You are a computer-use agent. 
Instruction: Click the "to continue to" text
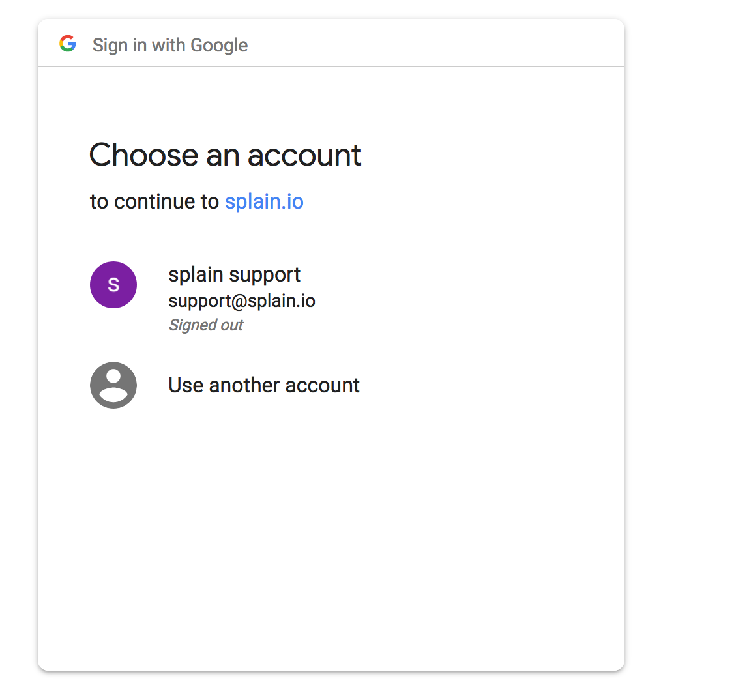click(x=154, y=201)
